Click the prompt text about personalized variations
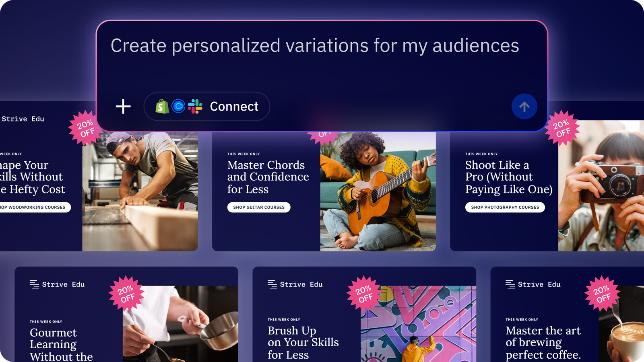 (315, 45)
